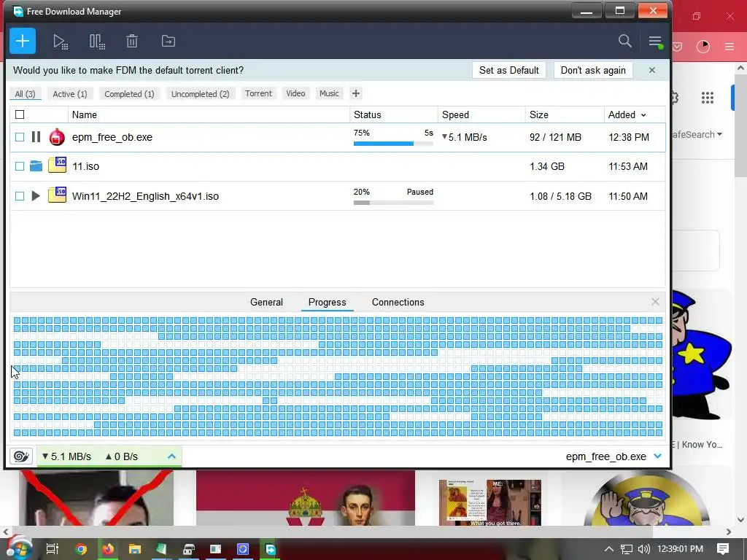The width and height of the screenshot is (747, 560).
Task: Click the 75% progress bar of epm_free_ob.exe
Action: pos(393,144)
